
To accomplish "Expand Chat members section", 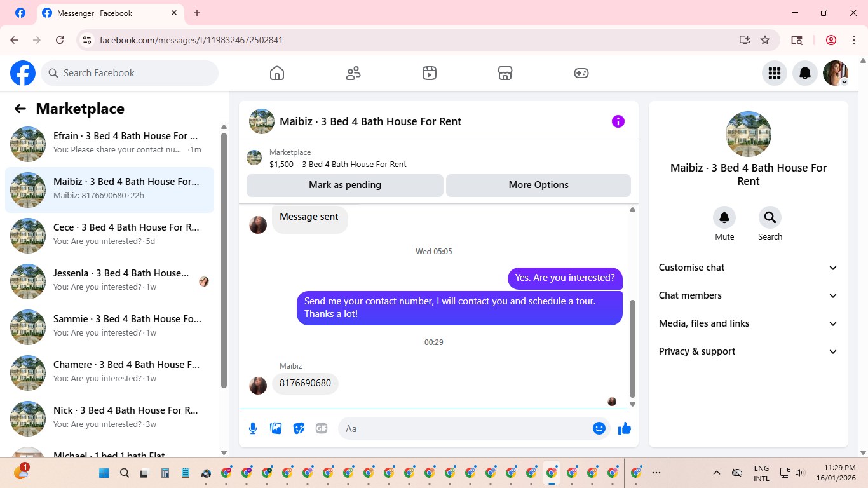I will (x=749, y=295).
